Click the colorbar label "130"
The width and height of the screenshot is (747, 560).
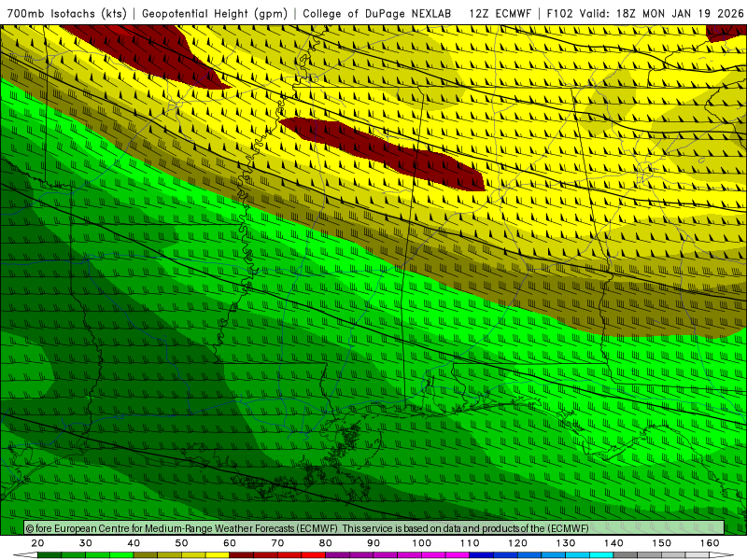(x=566, y=543)
